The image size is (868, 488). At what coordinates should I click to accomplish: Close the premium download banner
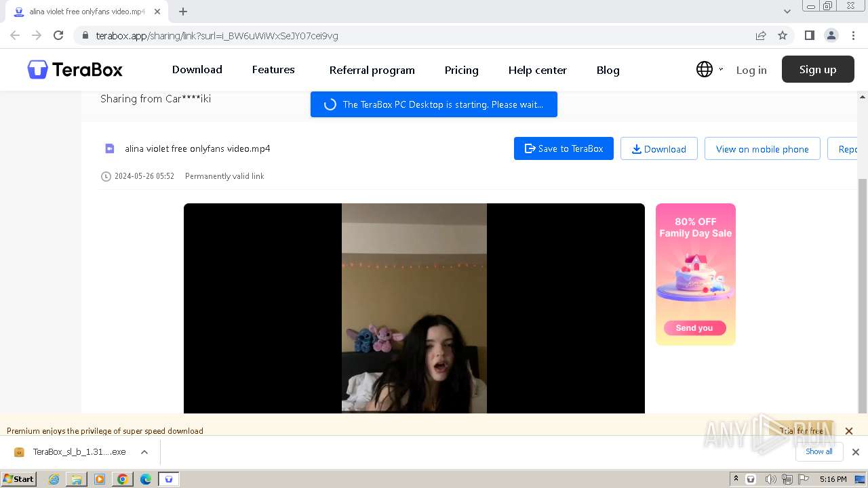[848, 431]
